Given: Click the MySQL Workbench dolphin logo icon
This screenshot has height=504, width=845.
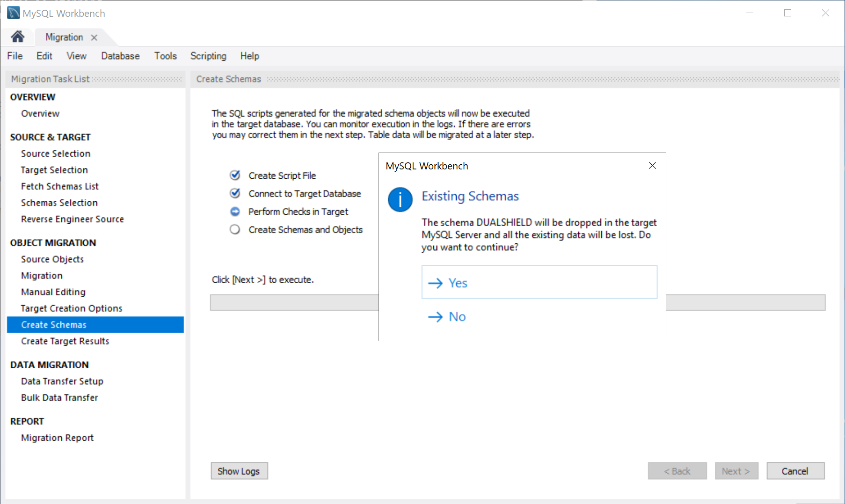Looking at the screenshot, I should coord(14,13).
